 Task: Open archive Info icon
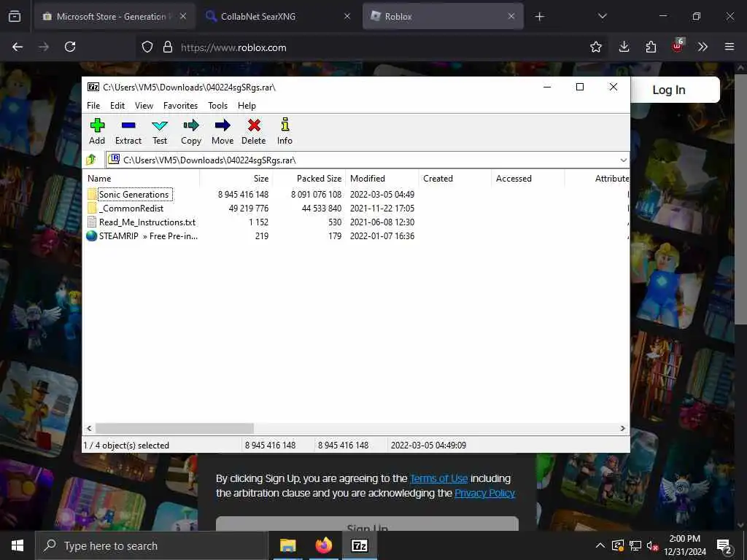click(285, 131)
